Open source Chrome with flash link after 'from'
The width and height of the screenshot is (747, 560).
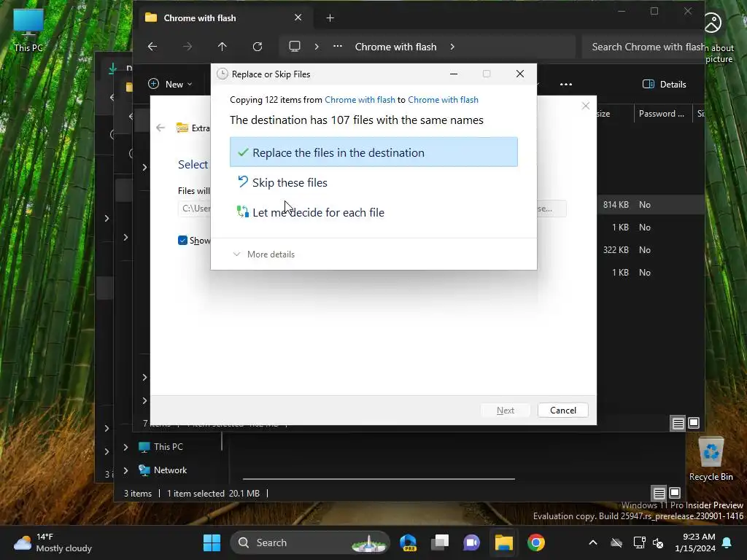[x=360, y=99]
